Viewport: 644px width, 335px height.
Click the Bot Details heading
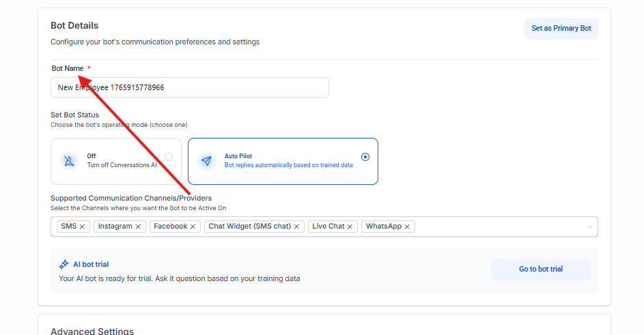pos(74,26)
